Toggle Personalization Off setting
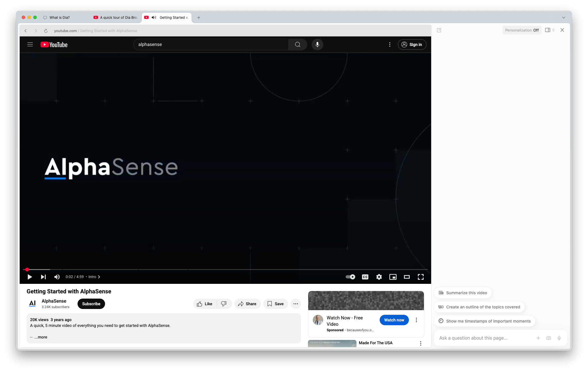Image resolution: width=588 pixels, height=372 pixels. click(x=522, y=30)
